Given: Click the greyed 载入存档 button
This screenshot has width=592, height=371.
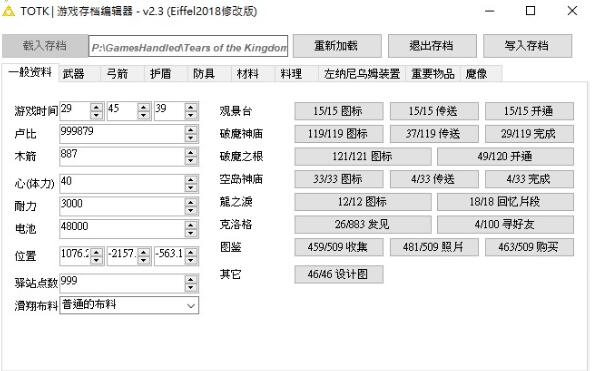Looking at the screenshot, I should point(45,46).
